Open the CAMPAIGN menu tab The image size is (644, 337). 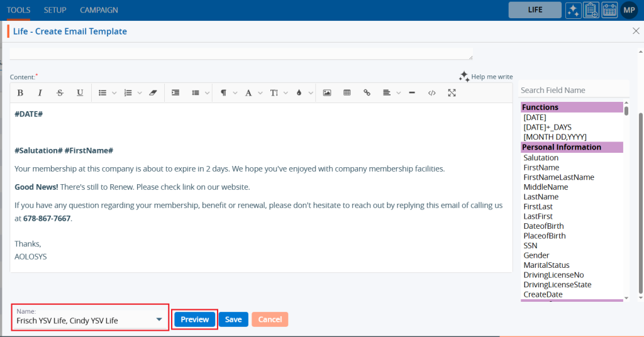pos(99,10)
